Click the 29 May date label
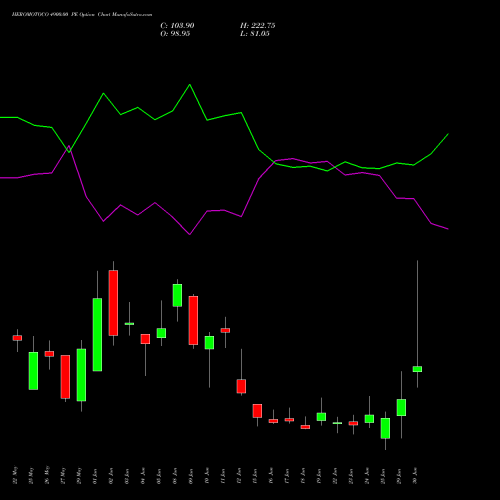 pos(80,475)
